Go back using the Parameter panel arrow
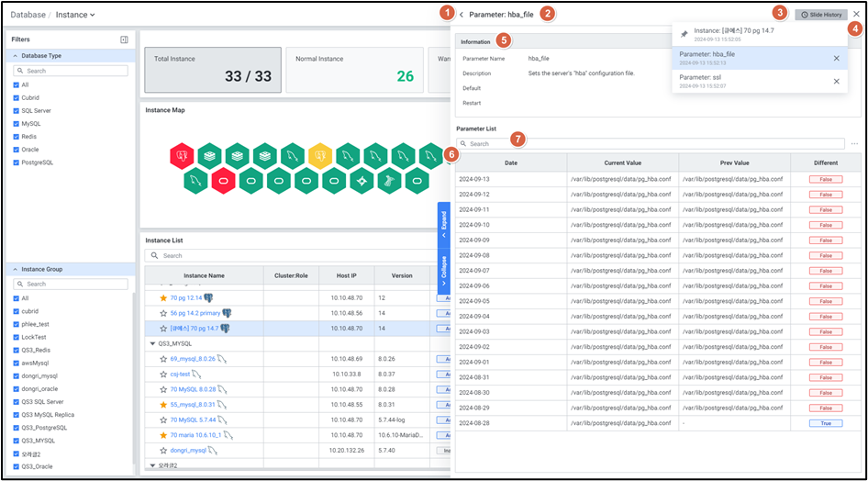Viewport: 868px width, 481px height. pos(462,15)
